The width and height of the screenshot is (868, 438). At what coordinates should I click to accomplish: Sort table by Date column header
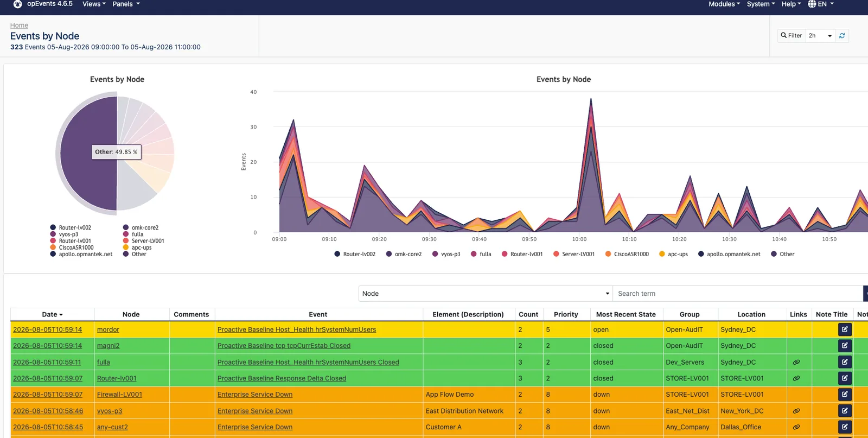click(52, 314)
